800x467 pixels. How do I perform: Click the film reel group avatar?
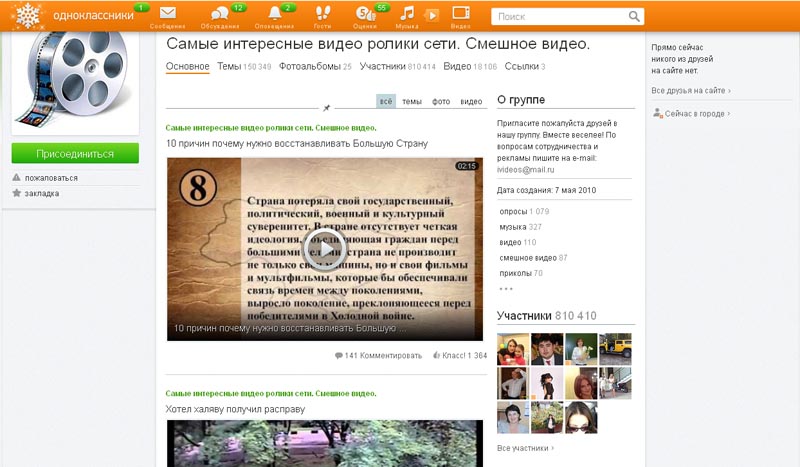click(x=75, y=81)
